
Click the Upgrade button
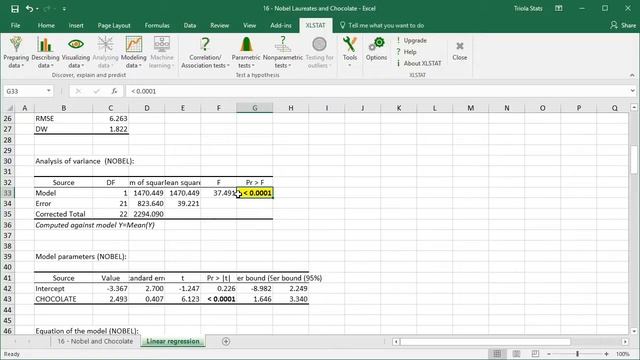click(x=411, y=40)
